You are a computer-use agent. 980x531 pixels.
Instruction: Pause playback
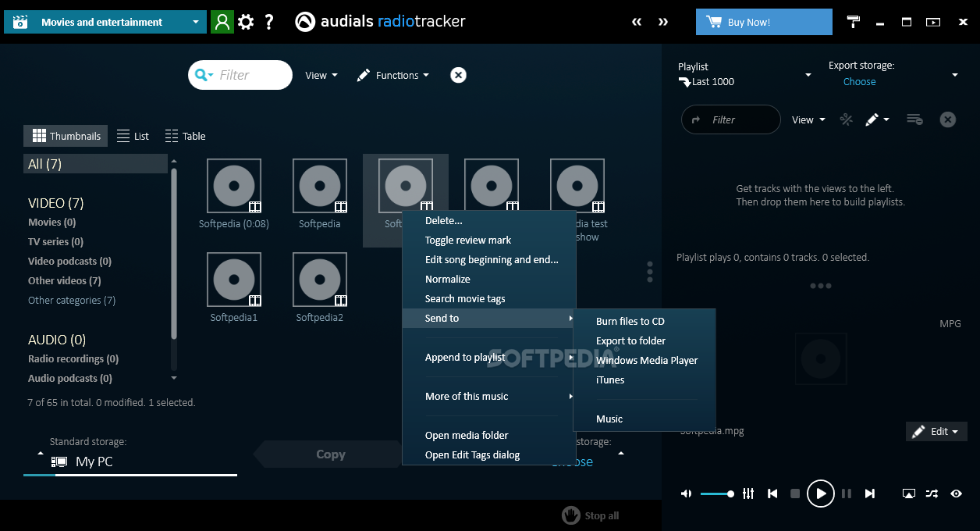pyautogui.click(x=847, y=494)
